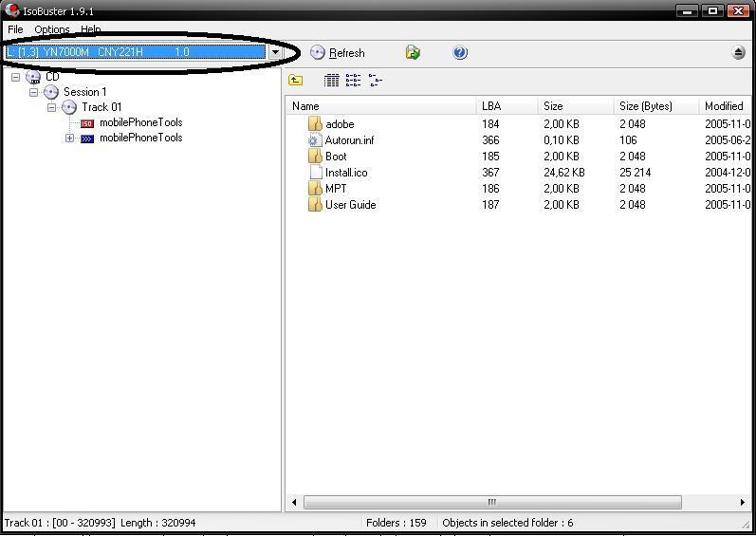The width and height of the screenshot is (756, 536).
Task: Click the horizontal scrollbar left arrow
Action: pyautogui.click(x=294, y=502)
